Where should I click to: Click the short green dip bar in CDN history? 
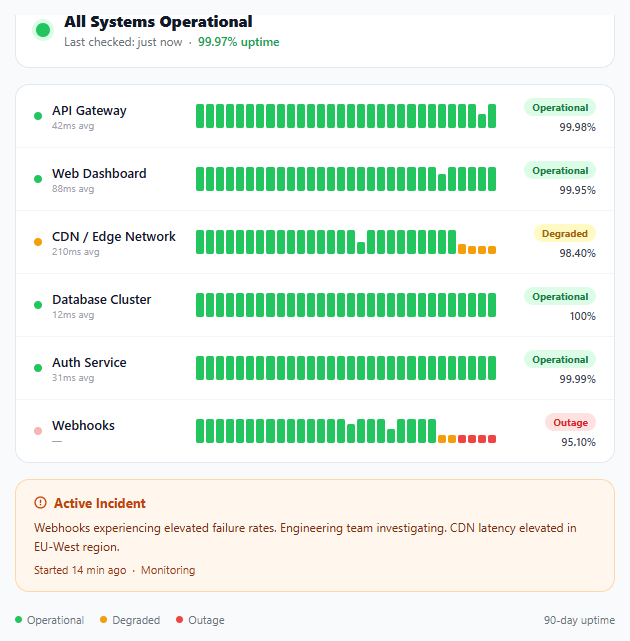[x=361, y=248]
